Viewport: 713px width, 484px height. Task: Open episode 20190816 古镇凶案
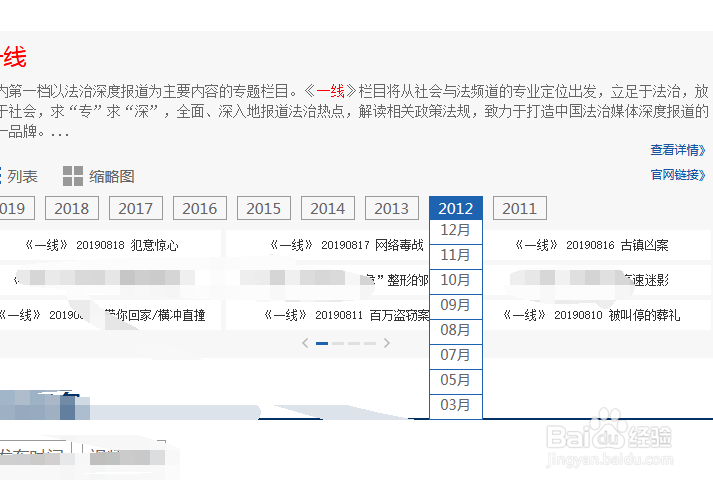click(x=592, y=245)
